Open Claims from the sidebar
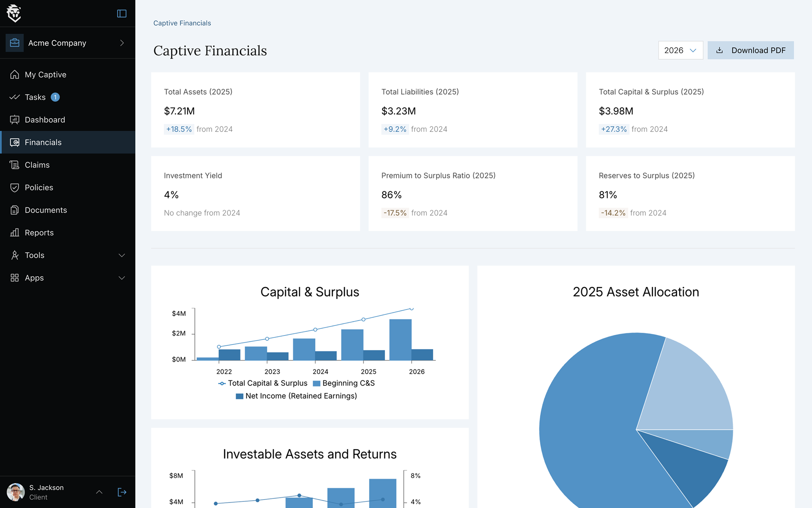 coord(37,165)
